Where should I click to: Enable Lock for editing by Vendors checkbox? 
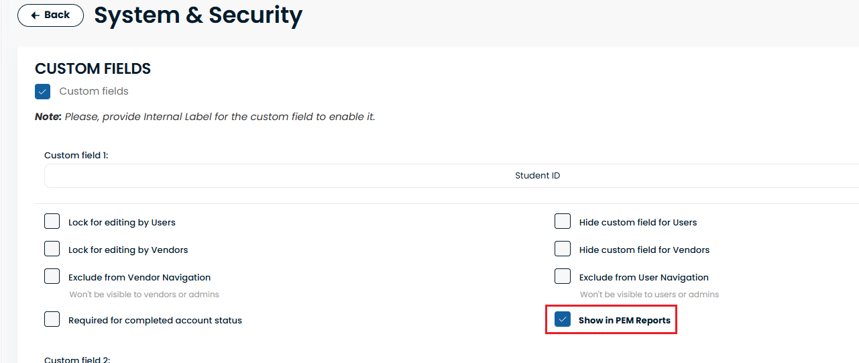pos(52,249)
